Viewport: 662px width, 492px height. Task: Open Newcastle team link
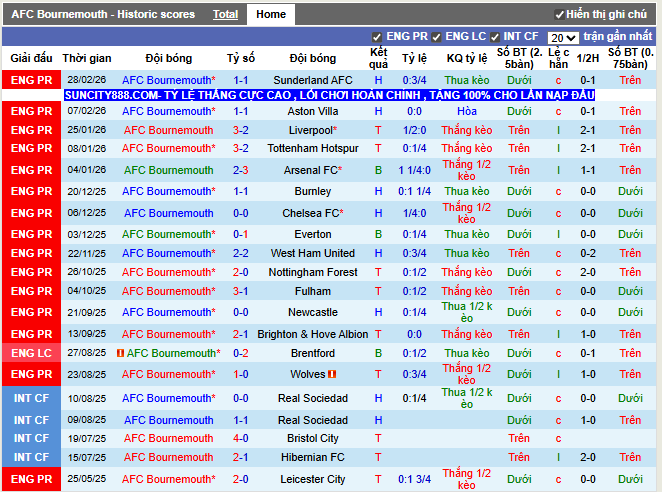[x=313, y=313]
